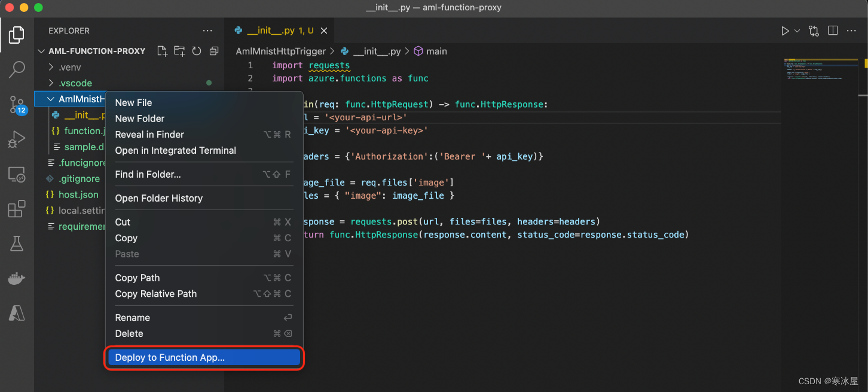Open the Azure view
Image resolution: width=868 pixels, height=392 pixels.
(x=17, y=313)
